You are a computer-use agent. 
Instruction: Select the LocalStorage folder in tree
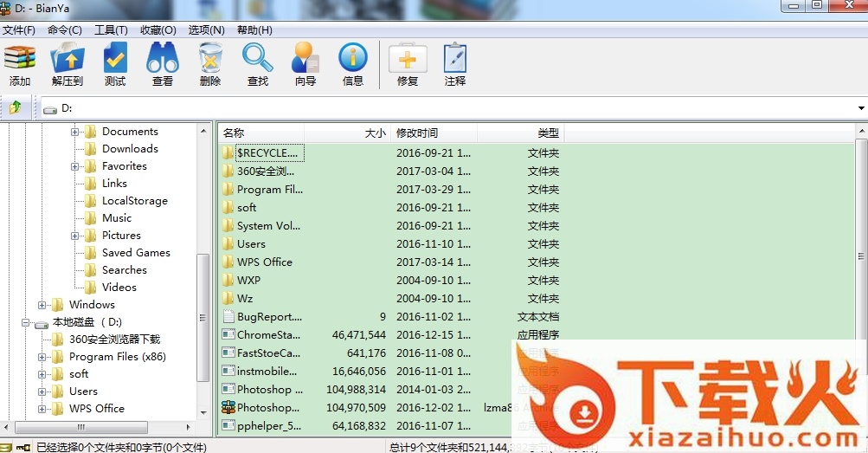click(134, 201)
